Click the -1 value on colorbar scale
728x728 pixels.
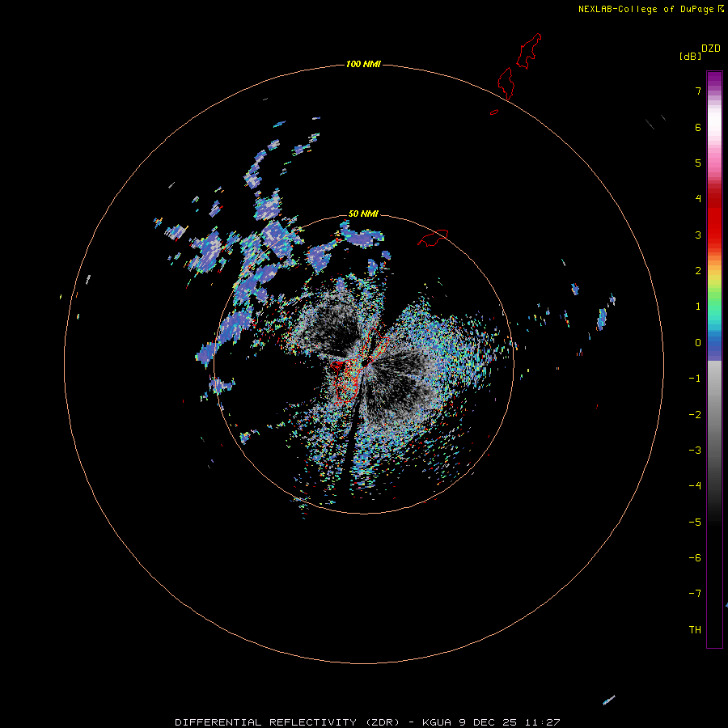pyautogui.click(x=695, y=379)
